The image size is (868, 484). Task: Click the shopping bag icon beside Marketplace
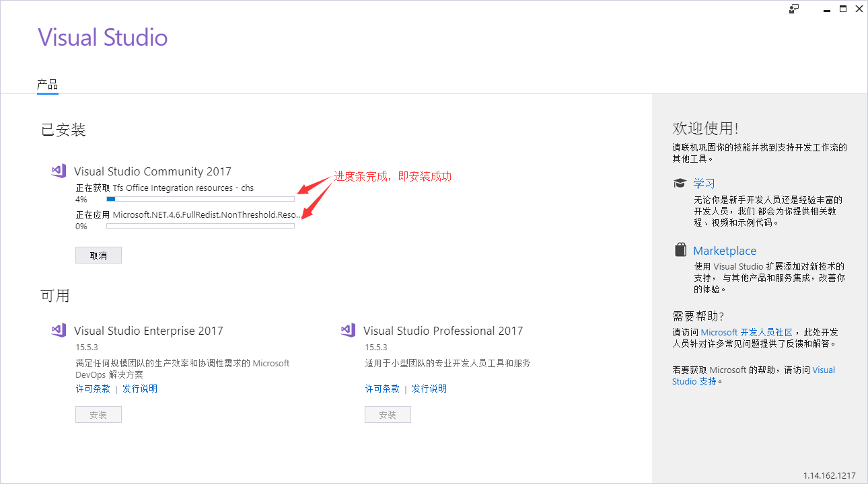click(680, 249)
